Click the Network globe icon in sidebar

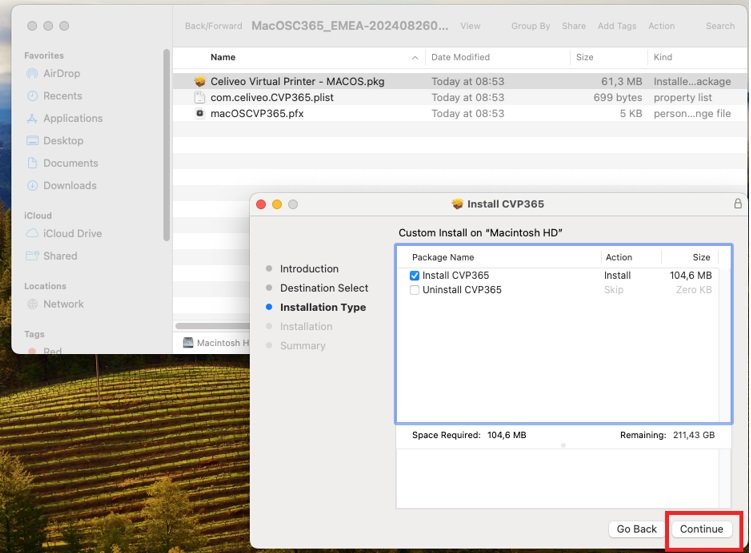(x=32, y=304)
